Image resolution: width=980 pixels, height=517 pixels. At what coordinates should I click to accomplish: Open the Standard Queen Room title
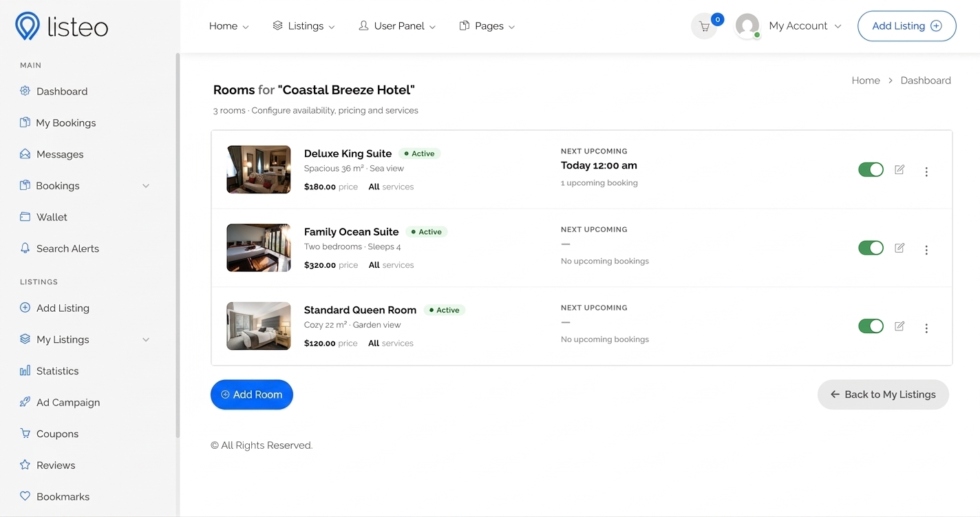pos(361,310)
